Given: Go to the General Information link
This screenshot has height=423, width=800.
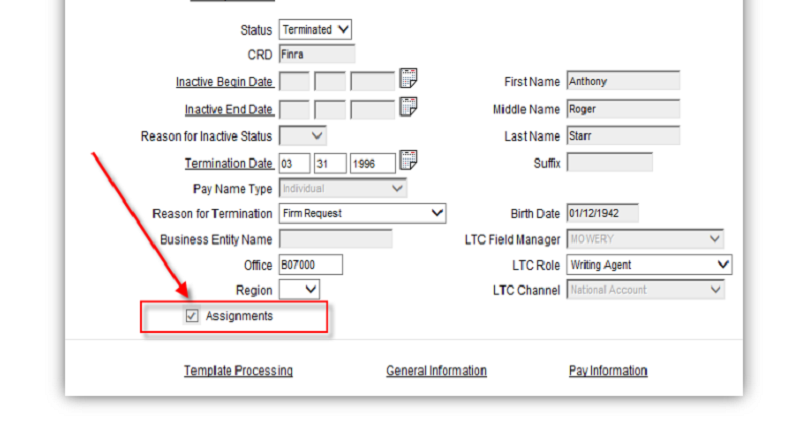Looking at the screenshot, I should tap(436, 370).
